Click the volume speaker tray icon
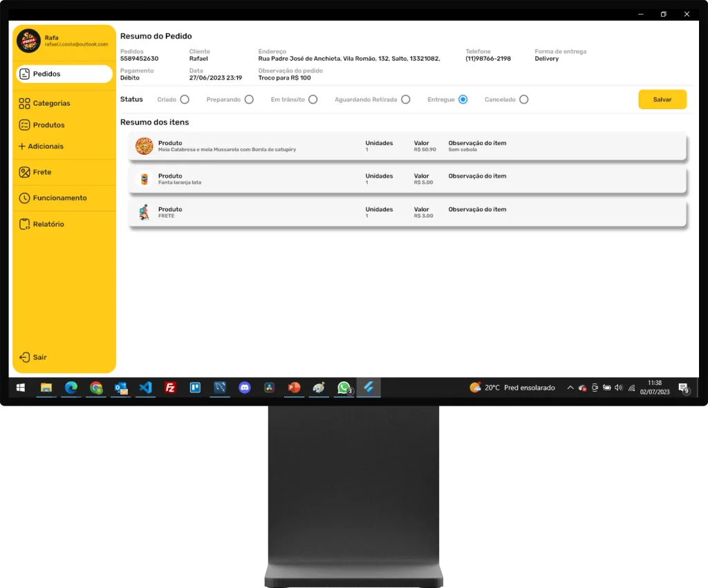Screen dimensions: 708x588 tap(619, 388)
